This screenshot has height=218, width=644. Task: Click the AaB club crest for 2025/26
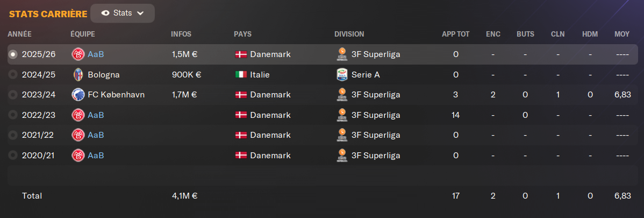click(x=77, y=54)
